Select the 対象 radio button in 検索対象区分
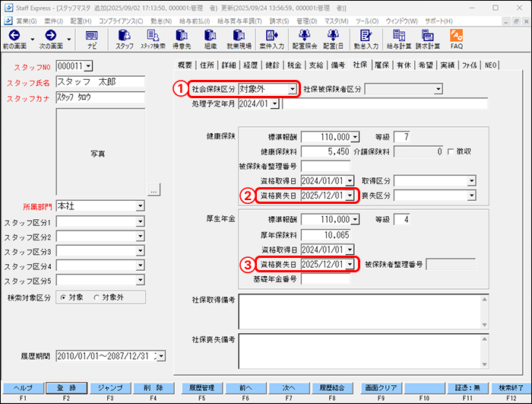 click(63, 297)
